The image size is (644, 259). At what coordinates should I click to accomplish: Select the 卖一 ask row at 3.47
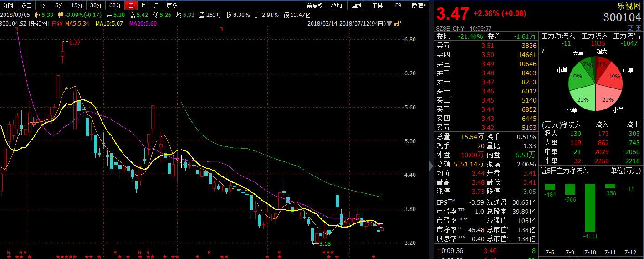pyautogui.click(x=486, y=82)
